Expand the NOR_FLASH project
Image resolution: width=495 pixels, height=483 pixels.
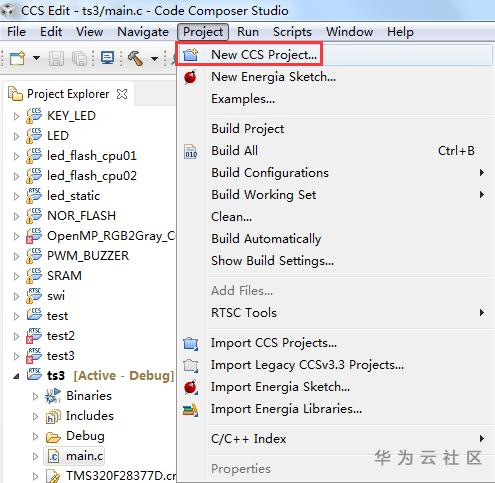[16, 216]
